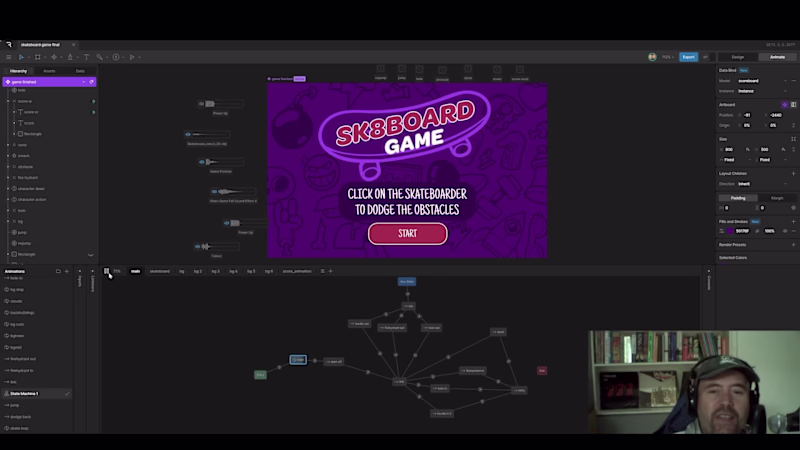Switch to Margin option

coord(777,198)
